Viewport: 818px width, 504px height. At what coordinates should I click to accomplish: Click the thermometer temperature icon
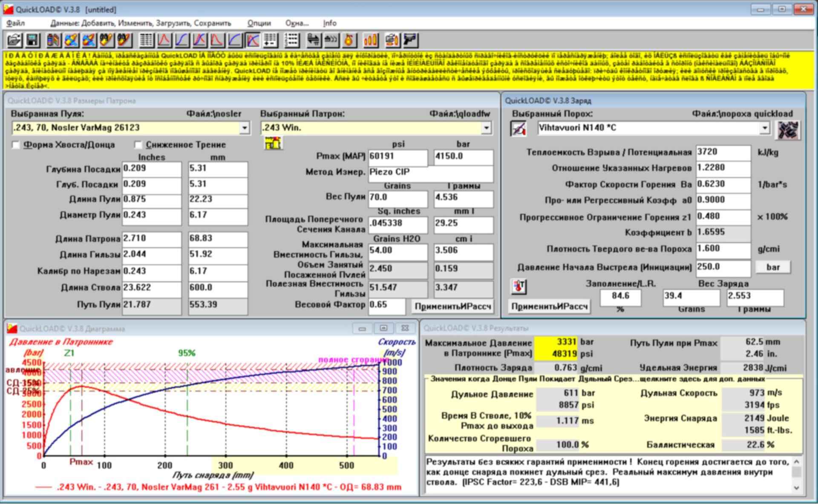[518, 286]
